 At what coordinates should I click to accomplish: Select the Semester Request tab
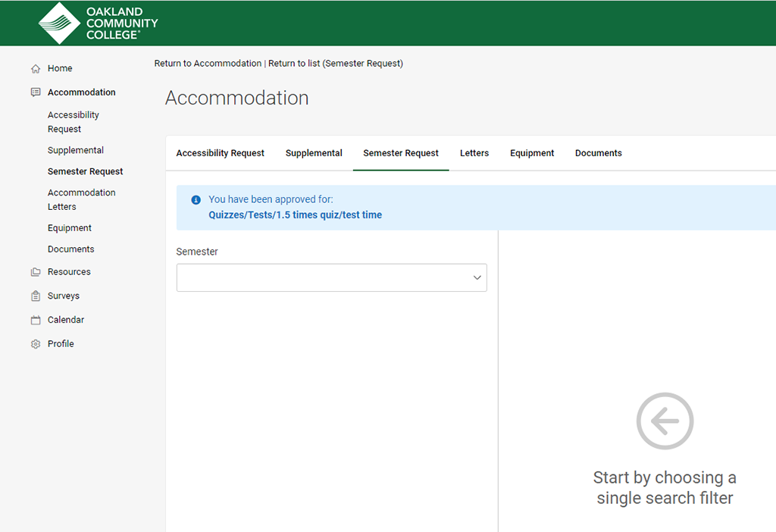[x=401, y=153]
